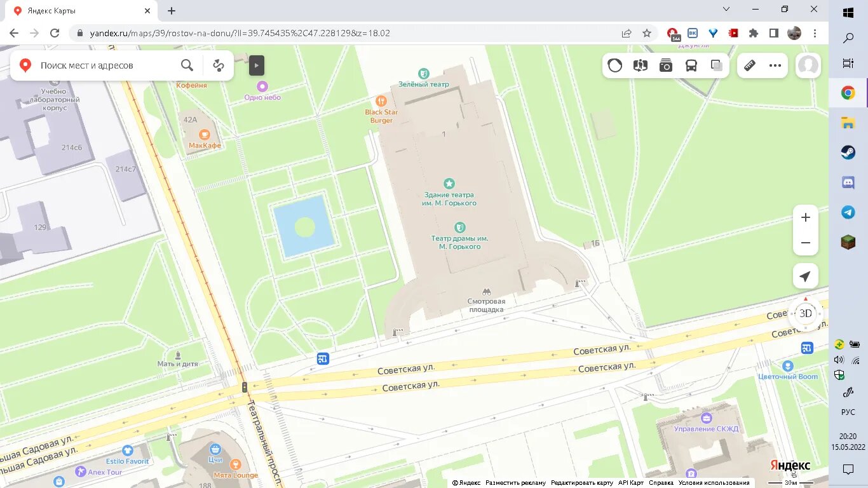Click the РУС language indicator

pyautogui.click(x=848, y=412)
